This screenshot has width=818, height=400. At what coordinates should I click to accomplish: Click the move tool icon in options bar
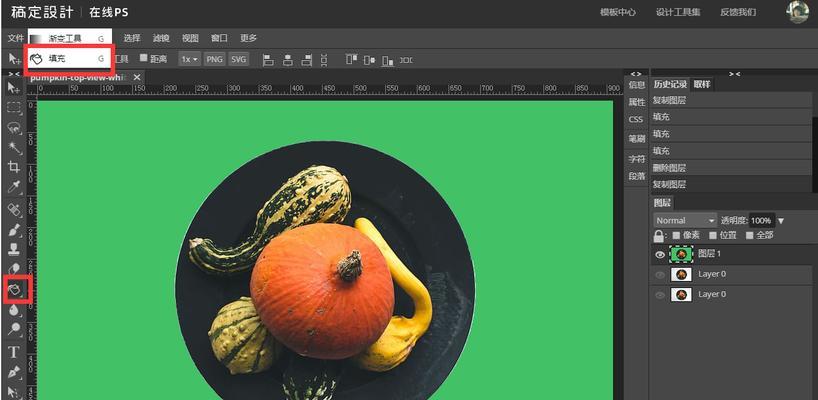[14, 59]
